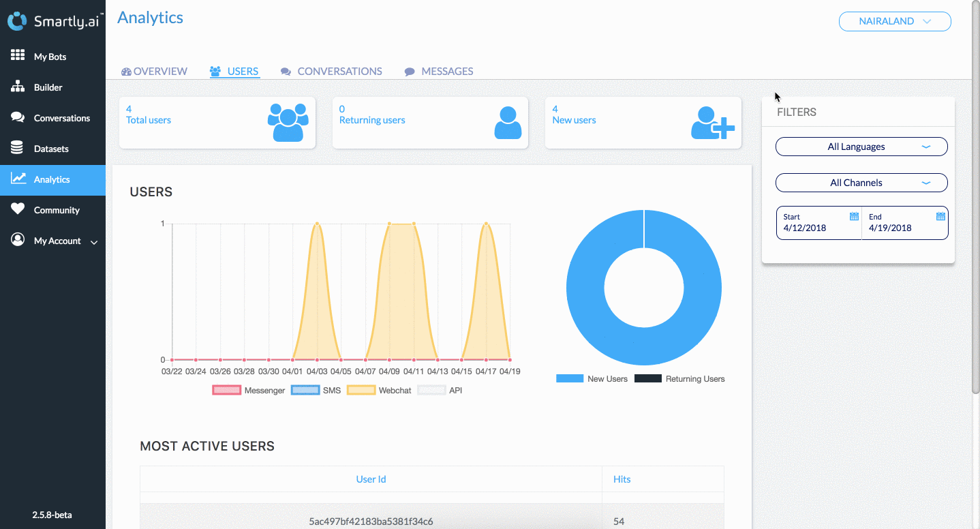Toggle New Users in donut legend
Image resolution: width=980 pixels, height=529 pixels.
pyautogui.click(x=592, y=378)
